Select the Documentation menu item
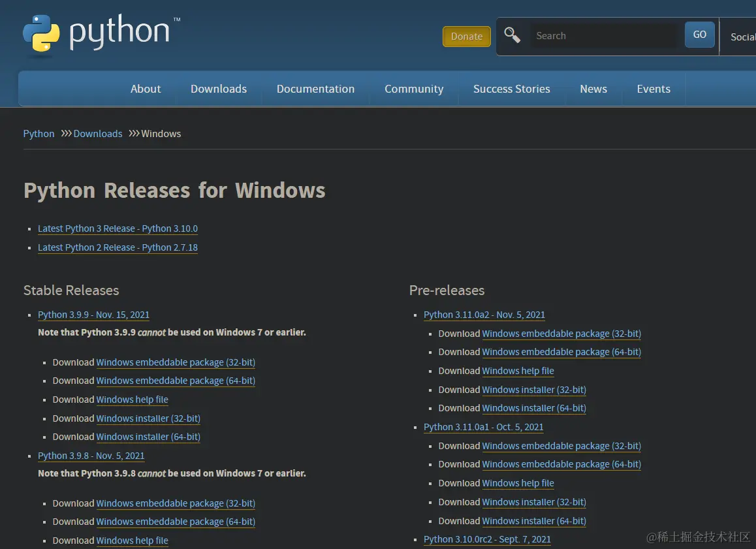 (x=315, y=89)
